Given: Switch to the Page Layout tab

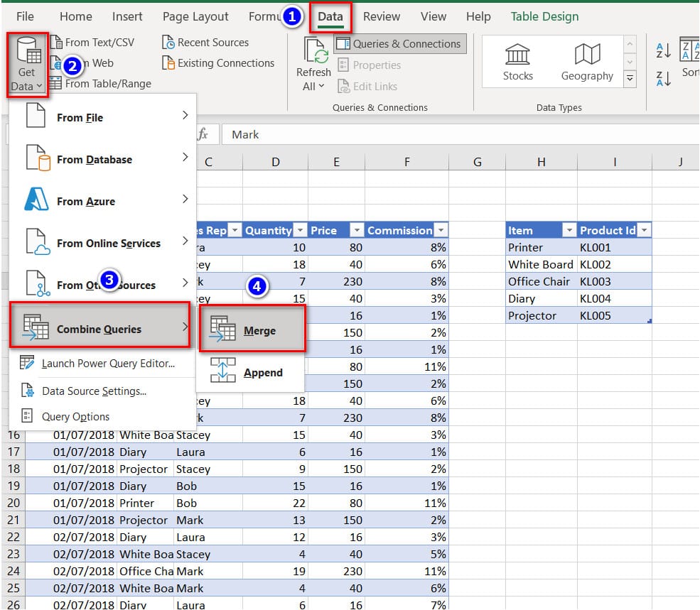Looking at the screenshot, I should 195,16.
